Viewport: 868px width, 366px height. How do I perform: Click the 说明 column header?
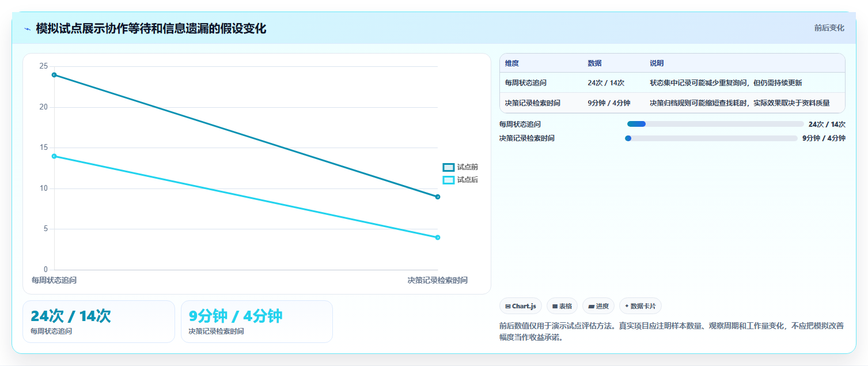pyautogui.click(x=657, y=63)
